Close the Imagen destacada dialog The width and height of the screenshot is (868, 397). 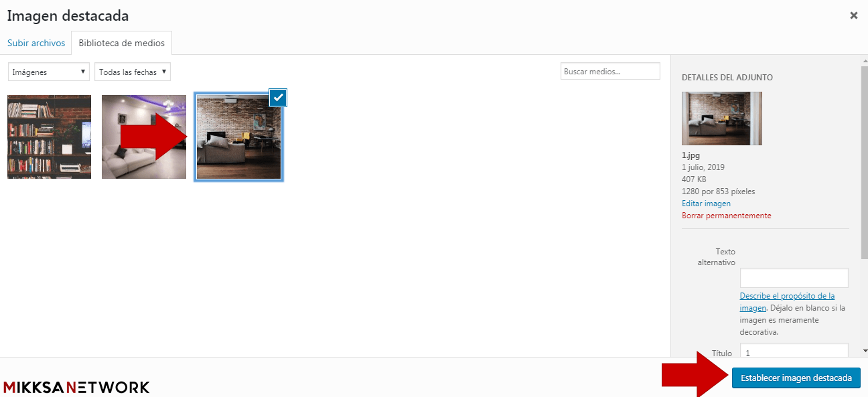853,15
